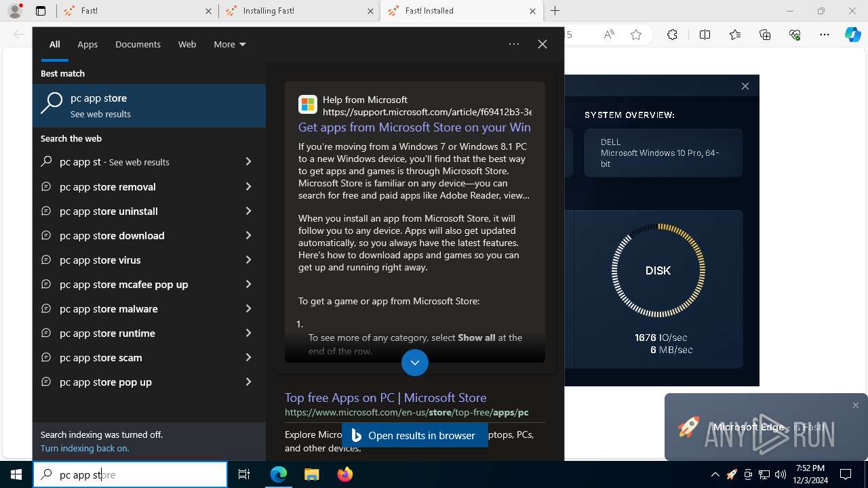Open the volume tray icon
Screen dimensions: 868x488
781,474
